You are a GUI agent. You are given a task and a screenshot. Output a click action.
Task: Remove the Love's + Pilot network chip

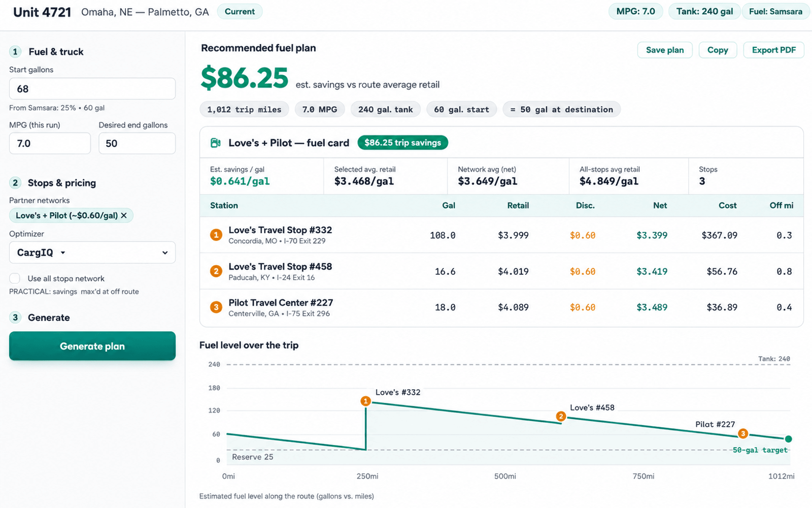click(x=124, y=215)
